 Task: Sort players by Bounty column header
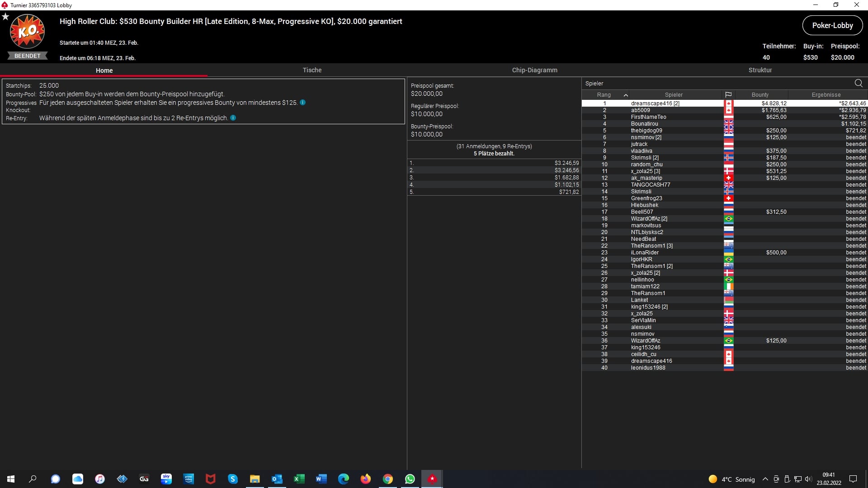(759, 95)
